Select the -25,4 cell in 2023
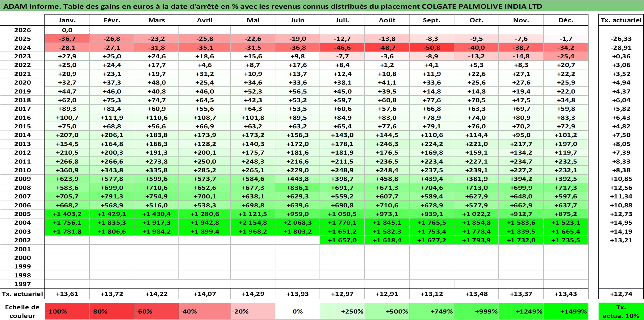The height and width of the screenshot is (320, 644). (566, 56)
